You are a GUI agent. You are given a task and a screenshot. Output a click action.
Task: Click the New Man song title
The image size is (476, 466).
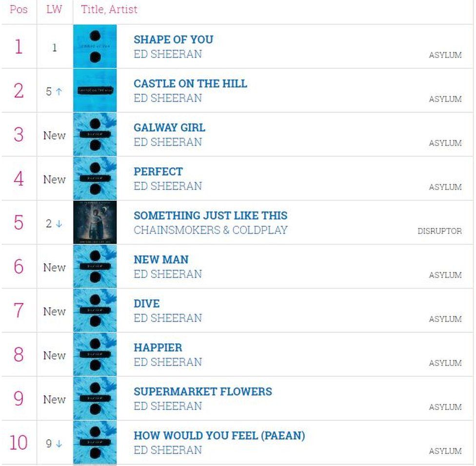click(x=161, y=259)
